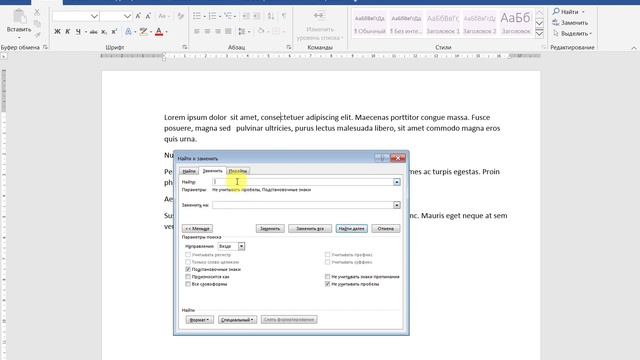Click inside the Заменить на text field

click(303, 205)
